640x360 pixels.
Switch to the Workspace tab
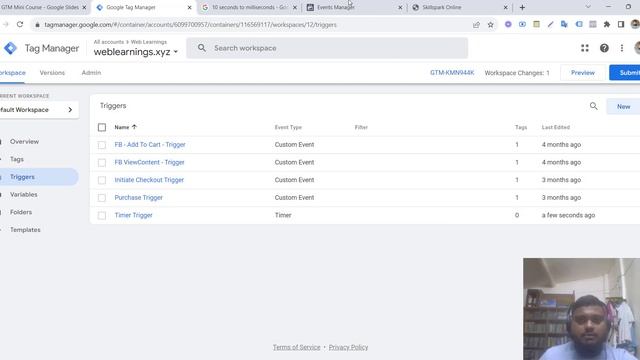12,73
